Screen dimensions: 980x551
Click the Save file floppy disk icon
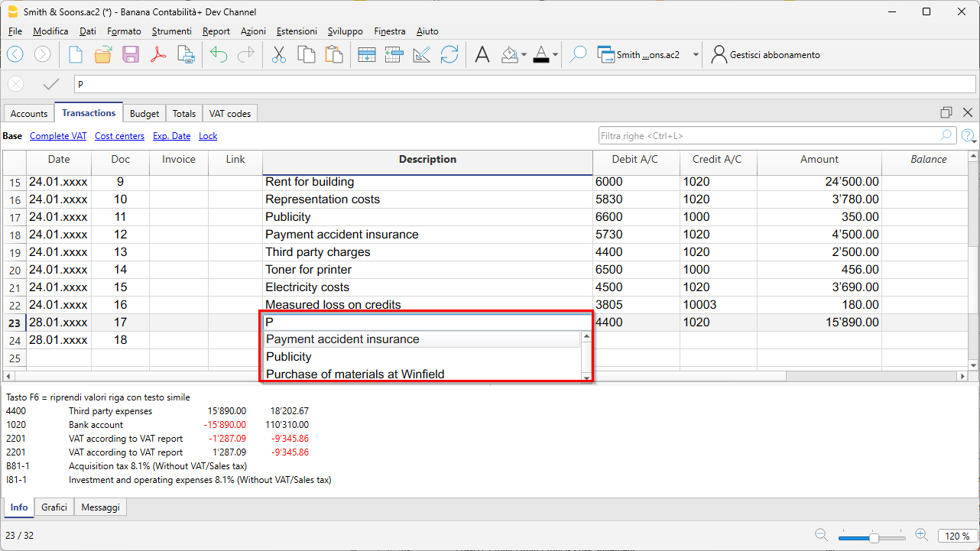[131, 54]
